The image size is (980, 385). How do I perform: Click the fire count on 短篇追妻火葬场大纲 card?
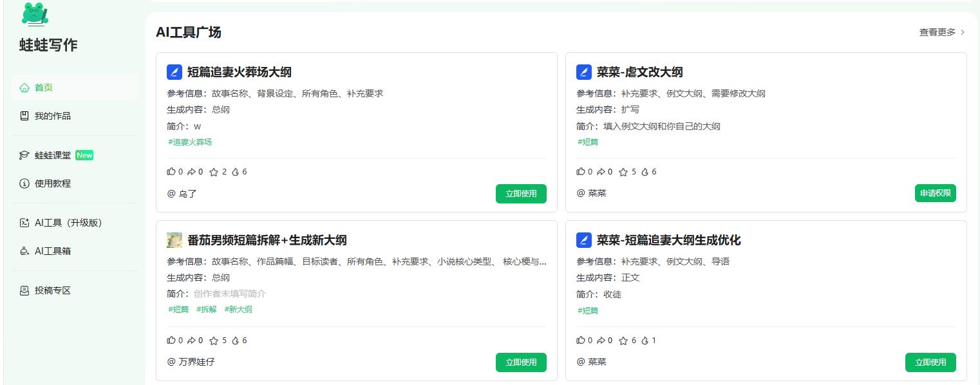pyautogui.click(x=234, y=171)
